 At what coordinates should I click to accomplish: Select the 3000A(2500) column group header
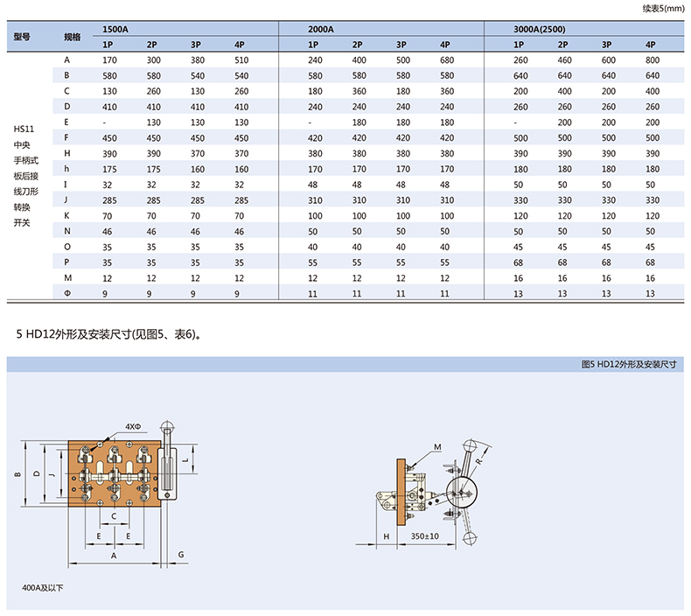[x=541, y=30]
